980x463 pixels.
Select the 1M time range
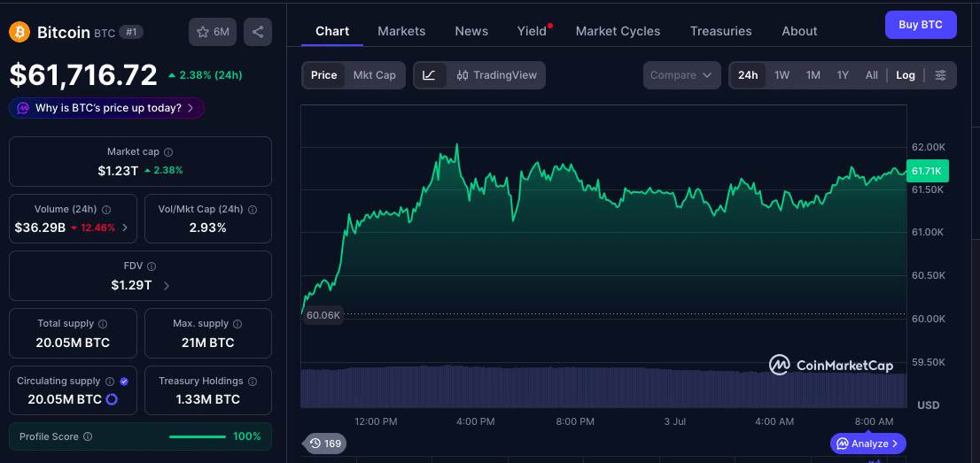point(813,75)
